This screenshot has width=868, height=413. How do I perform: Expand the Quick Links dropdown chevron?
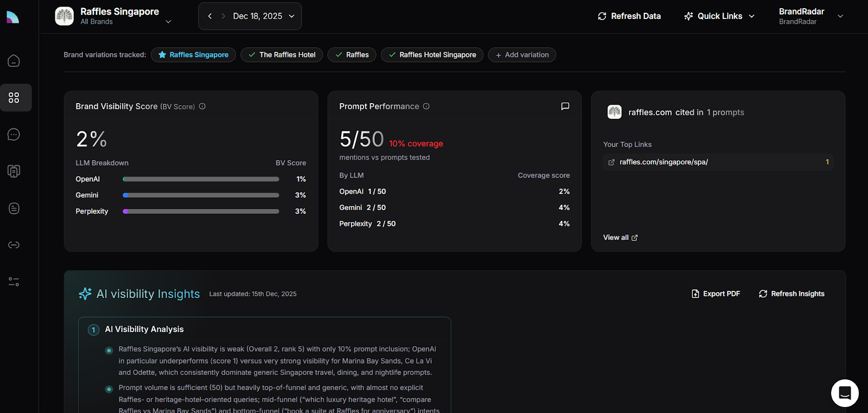tap(751, 16)
